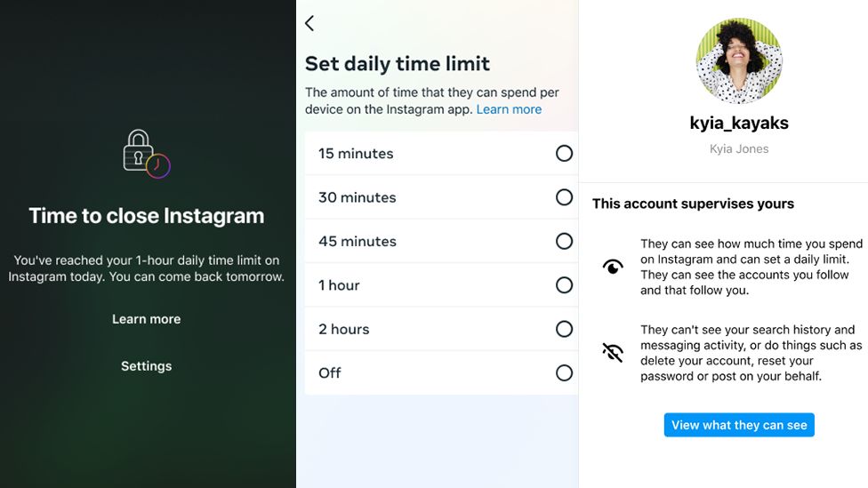Click the open eye icon

pos(613,267)
